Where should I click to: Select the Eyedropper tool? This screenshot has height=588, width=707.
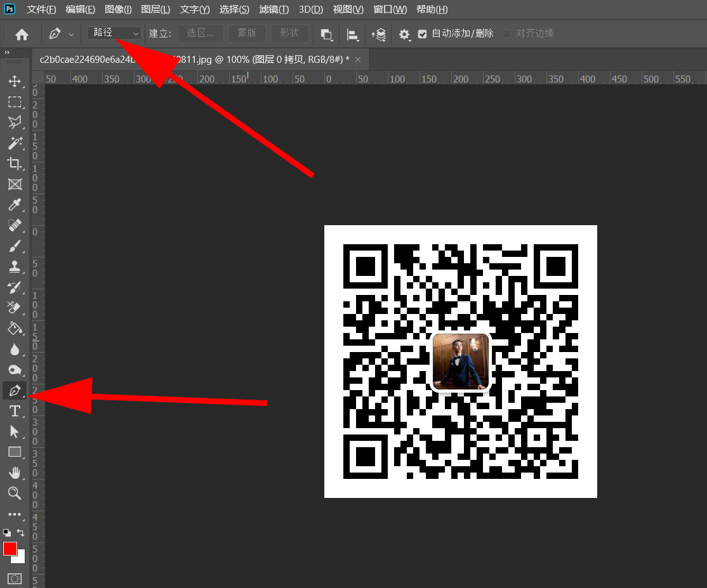pyautogui.click(x=14, y=204)
